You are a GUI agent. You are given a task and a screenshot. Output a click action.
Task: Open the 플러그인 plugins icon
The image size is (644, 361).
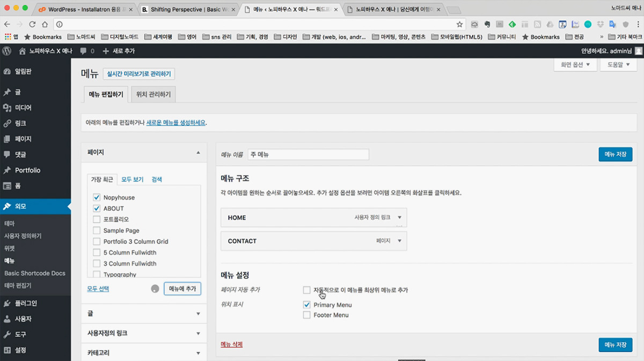pos(7,303)
